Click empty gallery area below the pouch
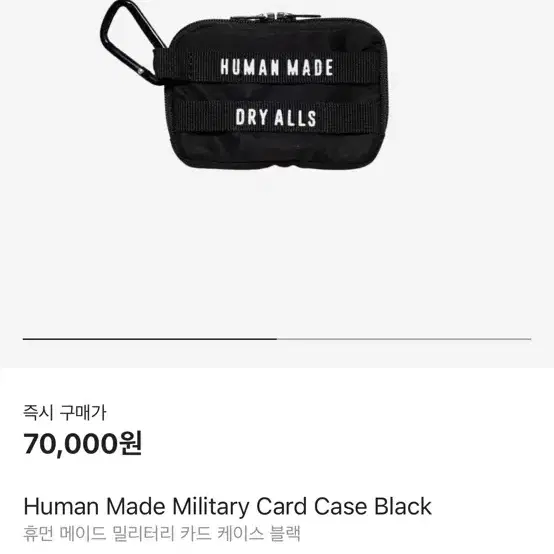This screenshot has height=554, width=554. [x=277, y=254]
